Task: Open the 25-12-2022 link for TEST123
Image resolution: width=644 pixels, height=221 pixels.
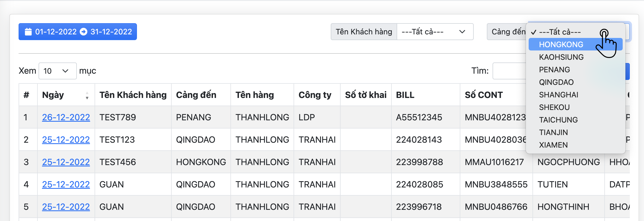Action: click(x=66, y=140)
